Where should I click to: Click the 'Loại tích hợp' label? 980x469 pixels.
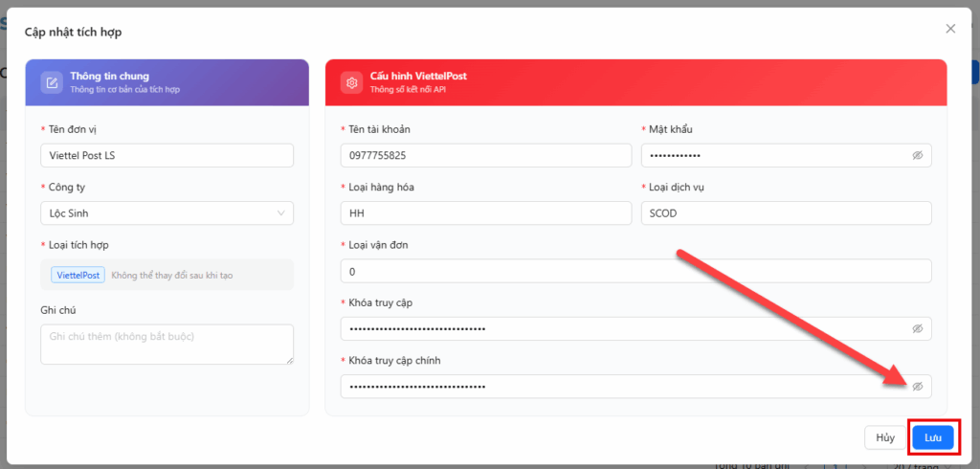coord(78,245)
